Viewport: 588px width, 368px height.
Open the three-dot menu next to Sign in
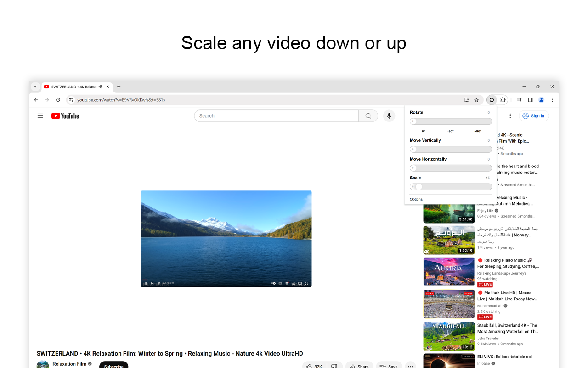[510, 115]
